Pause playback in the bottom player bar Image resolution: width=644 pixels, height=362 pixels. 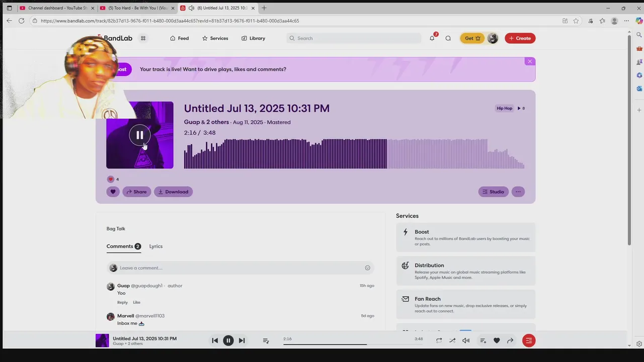tap(228, 340)
